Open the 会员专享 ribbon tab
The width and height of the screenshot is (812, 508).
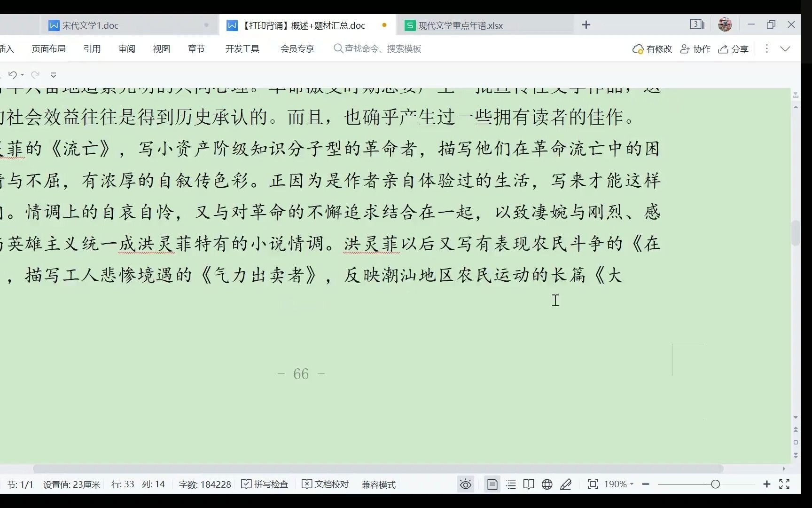click(x=297, y=49)
